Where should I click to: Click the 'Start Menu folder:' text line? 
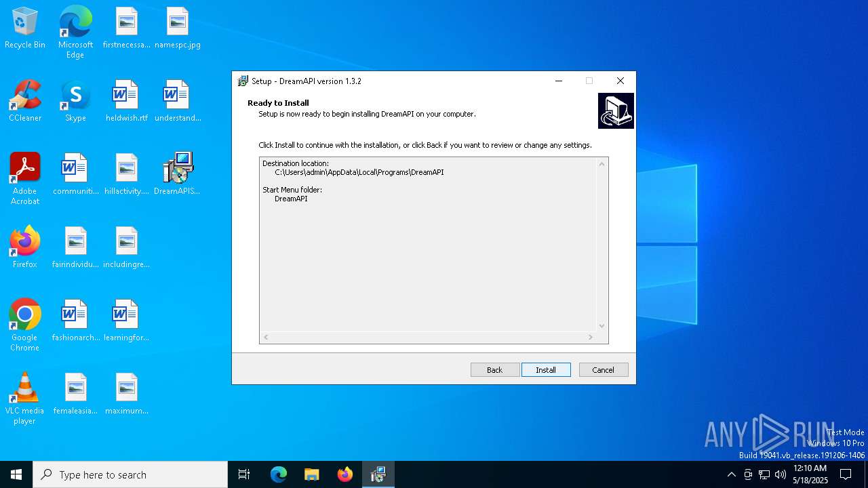coord(292,190)
